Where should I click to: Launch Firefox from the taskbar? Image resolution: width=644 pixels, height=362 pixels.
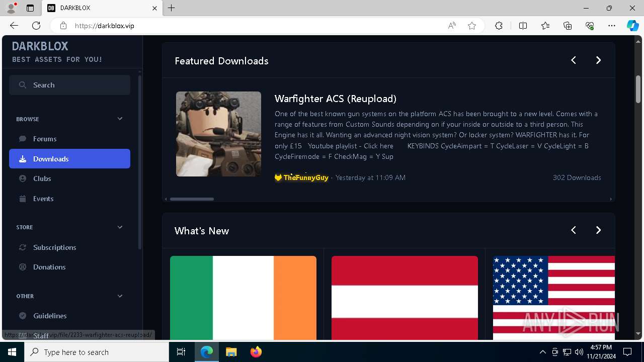[256, 352]
